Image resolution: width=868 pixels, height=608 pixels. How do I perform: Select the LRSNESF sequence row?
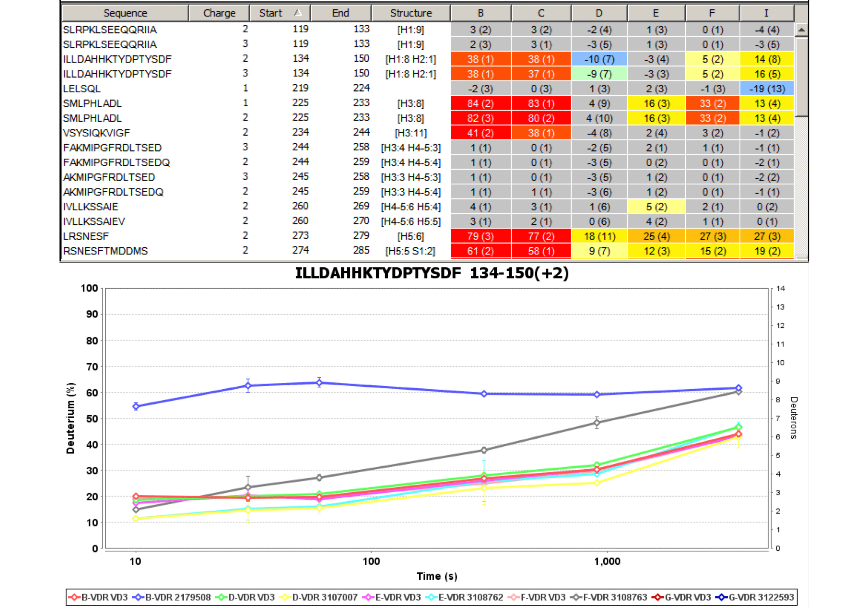(x=86, y=236)
